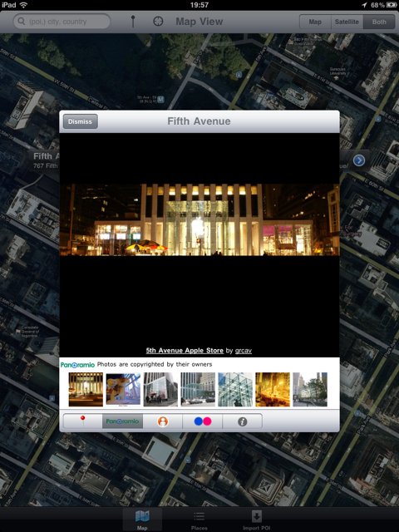Select second thumbnail with blue-framed picture
This screenshot has width=399, height=532.
click(x=123, y=389)
